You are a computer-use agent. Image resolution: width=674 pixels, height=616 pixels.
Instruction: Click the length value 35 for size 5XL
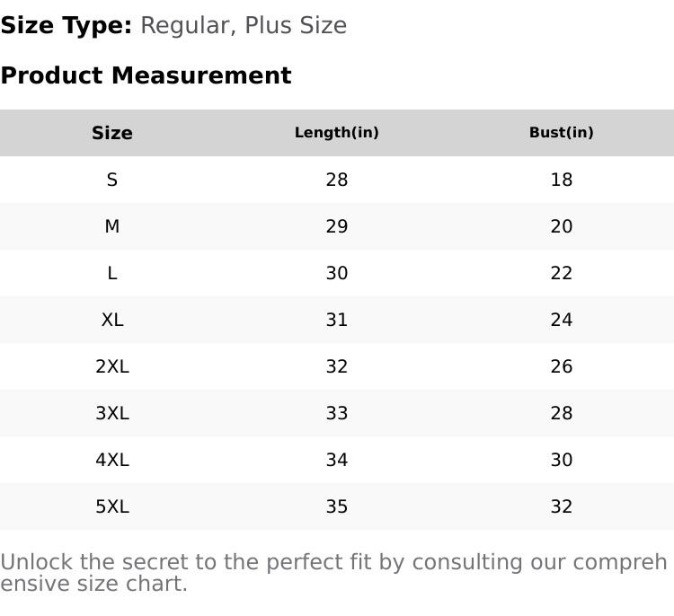coord(337,506)
